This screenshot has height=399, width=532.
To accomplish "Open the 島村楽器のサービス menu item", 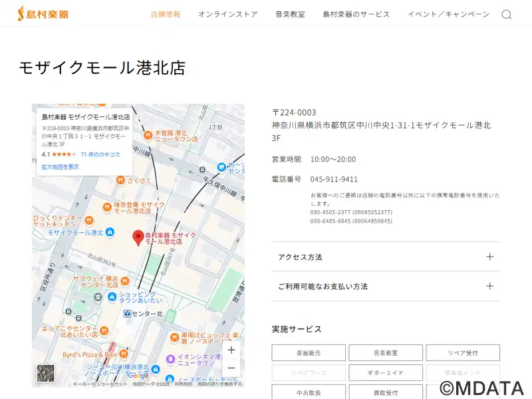I will click(x=356, y=14).
